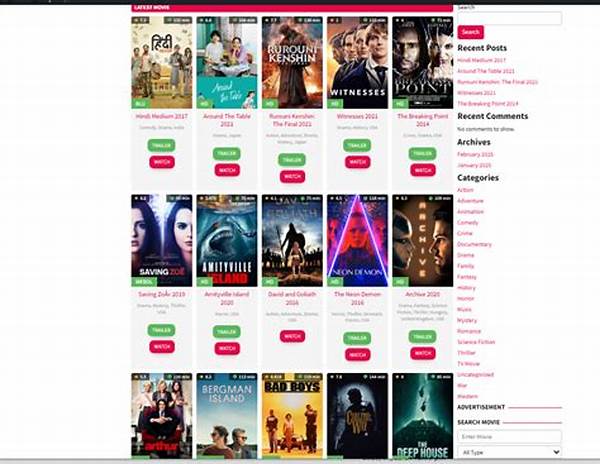Click the HD badge on Archive poster
Image resolution: width=600 pixels, height=464 pixels.
coord(400,282)
